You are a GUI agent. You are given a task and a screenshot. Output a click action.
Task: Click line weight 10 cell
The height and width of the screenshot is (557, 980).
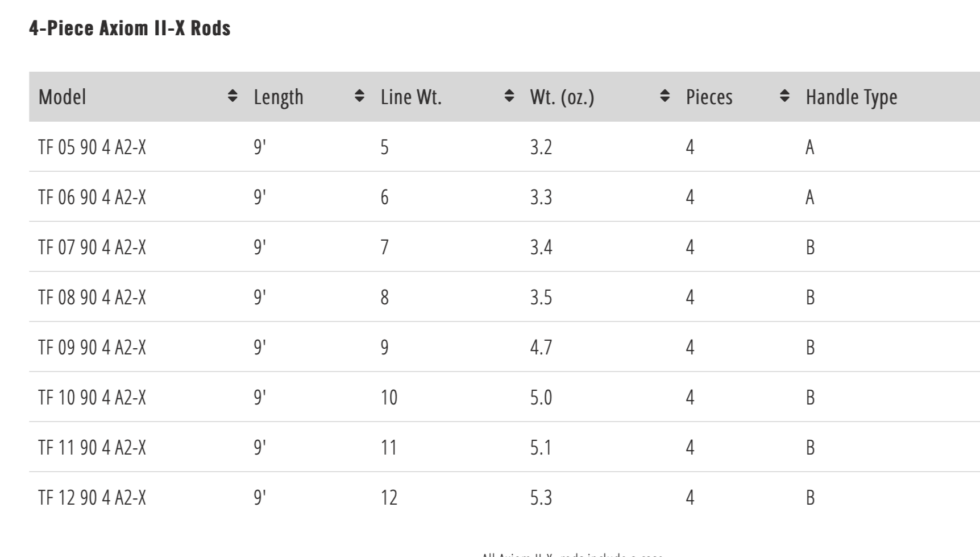point(389,398)
